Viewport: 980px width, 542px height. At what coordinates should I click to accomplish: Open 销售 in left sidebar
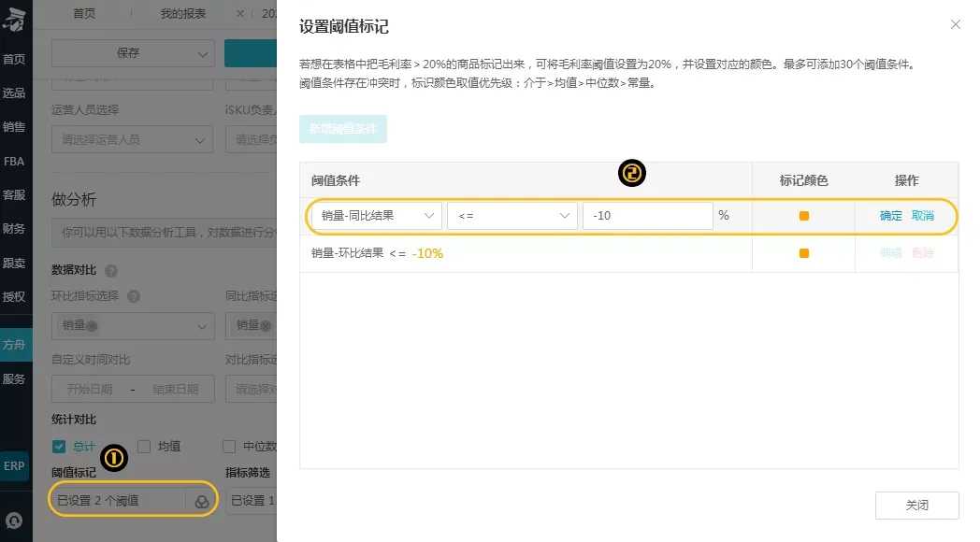click(x=14, y=127)
